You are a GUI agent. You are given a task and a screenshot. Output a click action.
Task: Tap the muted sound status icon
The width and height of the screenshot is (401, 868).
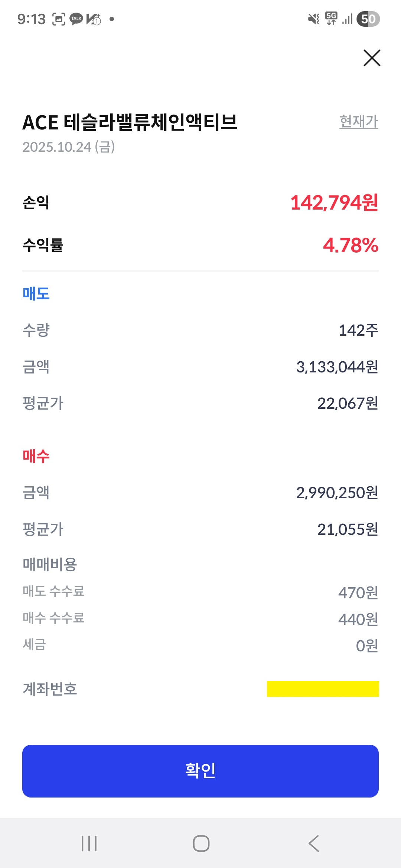point(314,19)
